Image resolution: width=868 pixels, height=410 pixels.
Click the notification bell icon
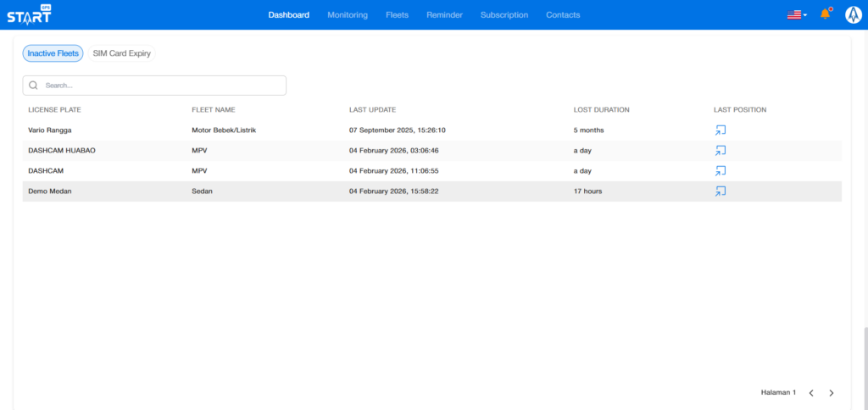point(825,14)
